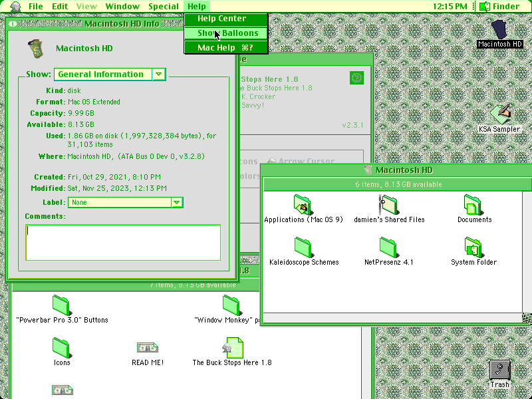
Task: Open the Label dropdown set to None
Action: coord(126,203)
